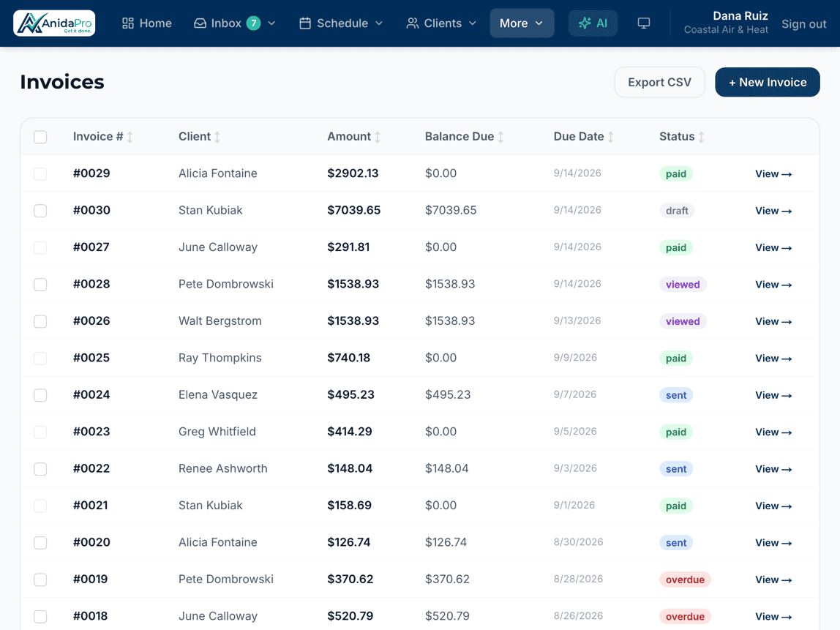Click client name Walt Bergstrom
Screen dimensions: 840x630
point(220,321)
